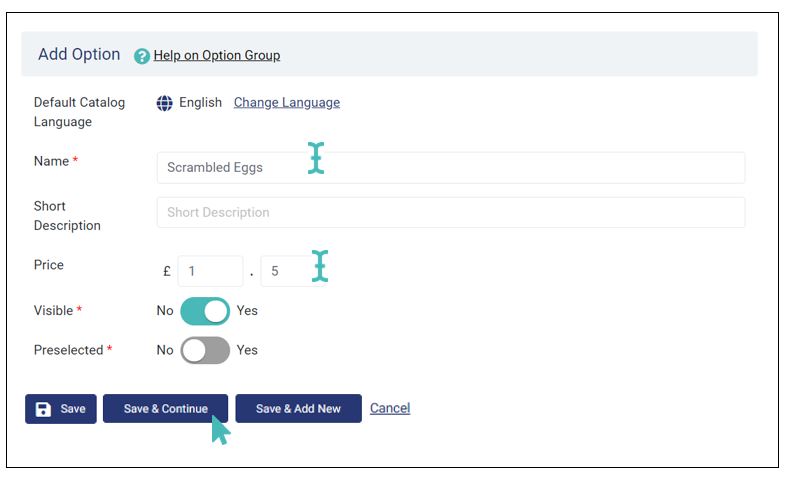
Task: Click the Add Option heading text
Action: [79, 54]
